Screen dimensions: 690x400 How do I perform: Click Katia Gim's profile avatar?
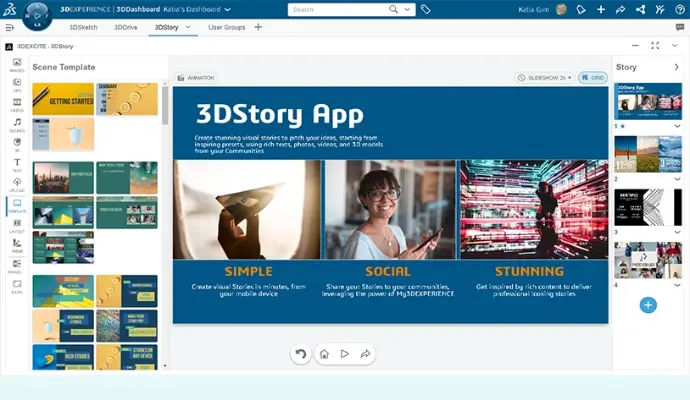[x=561, y=9]
